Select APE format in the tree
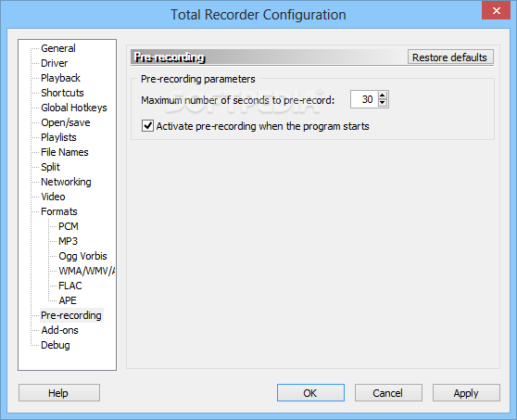 click(68, 300)
